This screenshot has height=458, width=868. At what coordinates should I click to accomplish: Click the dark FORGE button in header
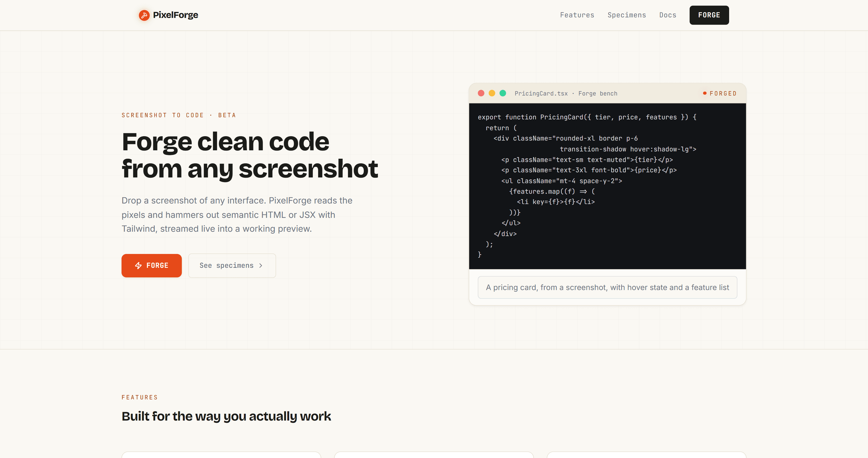709,15
